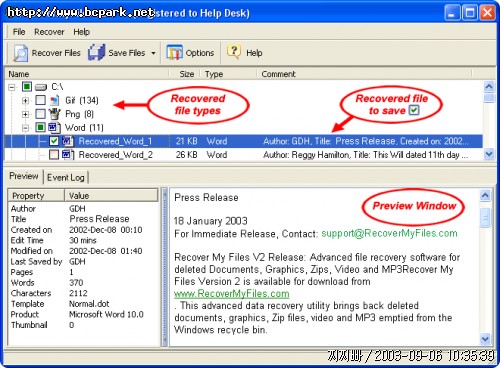Select the Word (11) label

tap(84, 128)
